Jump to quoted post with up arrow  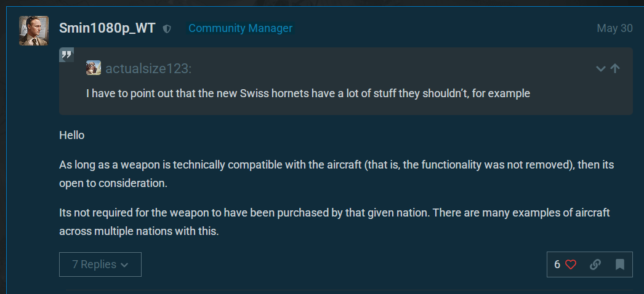[615, 68]
